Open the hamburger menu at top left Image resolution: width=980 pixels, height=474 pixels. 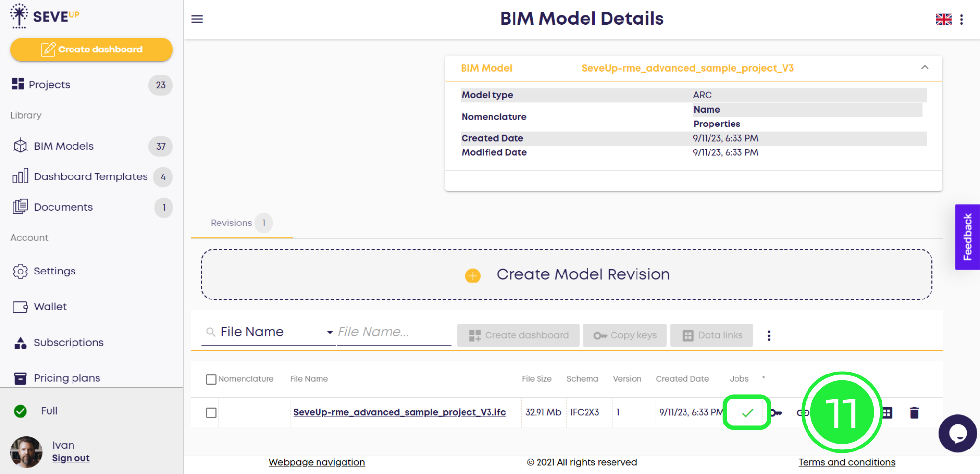[x=196, y=19]
